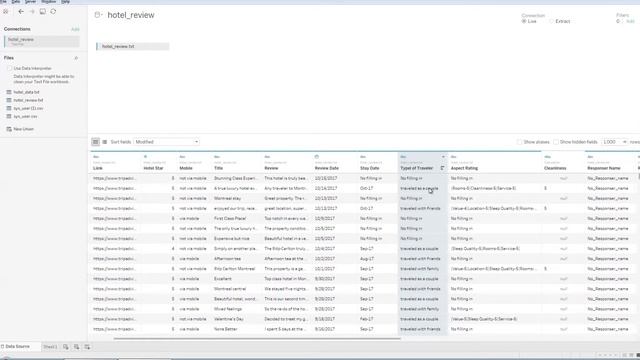The height and width of the screenshot is (360, 640).
Task: Select hotel_review.txt in the files list
Action: click(x=28, y=100)
